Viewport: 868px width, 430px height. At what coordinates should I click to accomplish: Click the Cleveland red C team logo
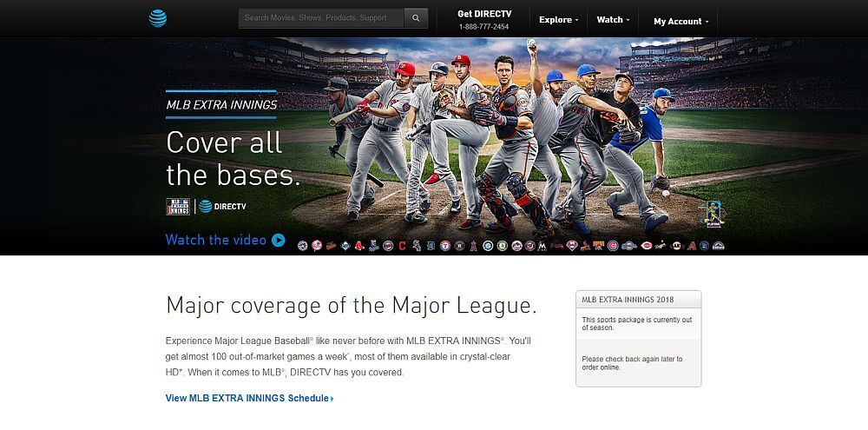point(402,246)
